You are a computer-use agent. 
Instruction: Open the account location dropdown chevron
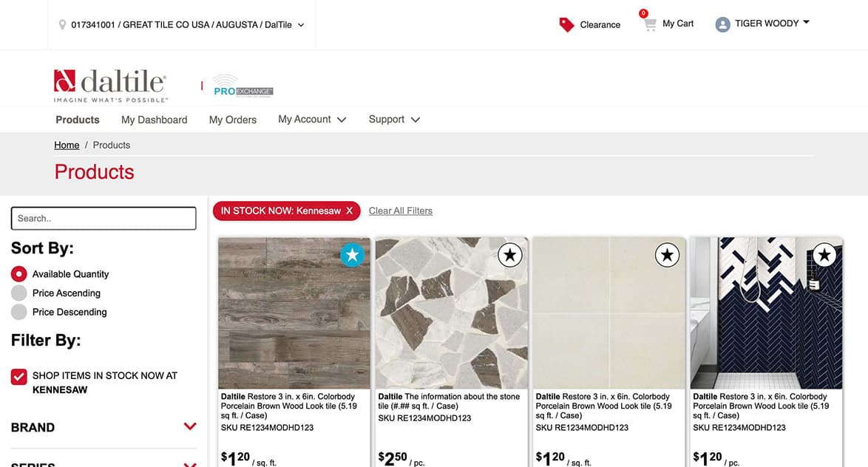301,25
